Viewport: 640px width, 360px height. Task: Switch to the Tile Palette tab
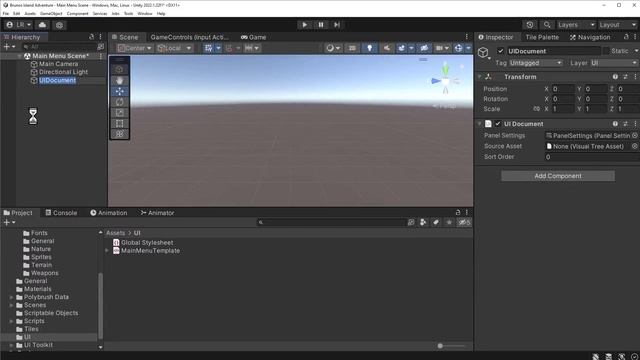tap(542, 37)
